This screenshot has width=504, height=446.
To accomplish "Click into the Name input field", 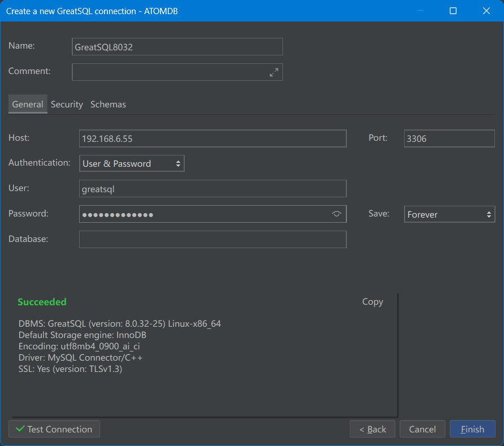I will click(x=177, y=47).
